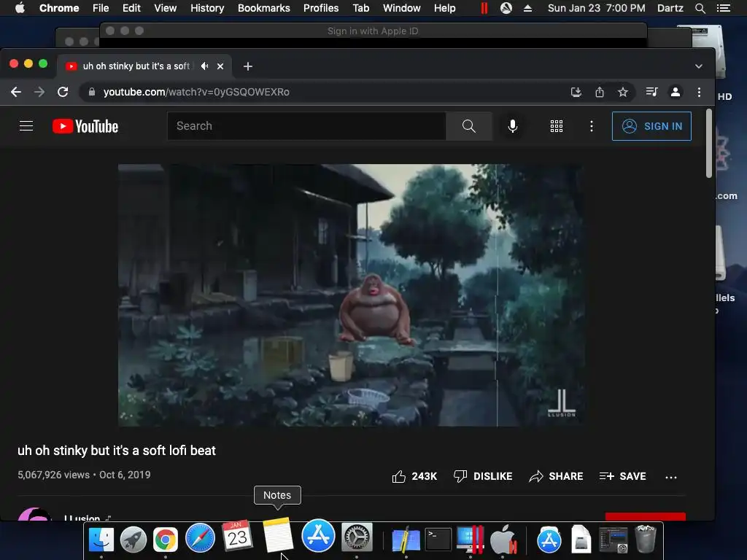
Task: Open the History menu
Action: pos(207,8)
